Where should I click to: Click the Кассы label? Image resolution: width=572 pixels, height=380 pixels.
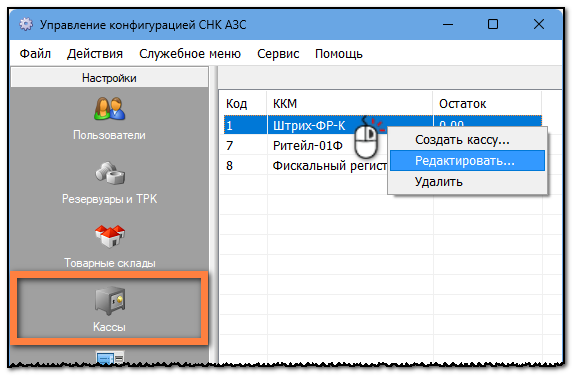[x=109, y=327]
